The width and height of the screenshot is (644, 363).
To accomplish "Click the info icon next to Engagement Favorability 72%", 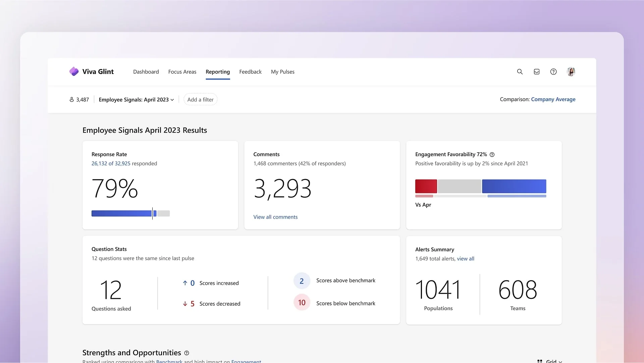I will [492, 154].
